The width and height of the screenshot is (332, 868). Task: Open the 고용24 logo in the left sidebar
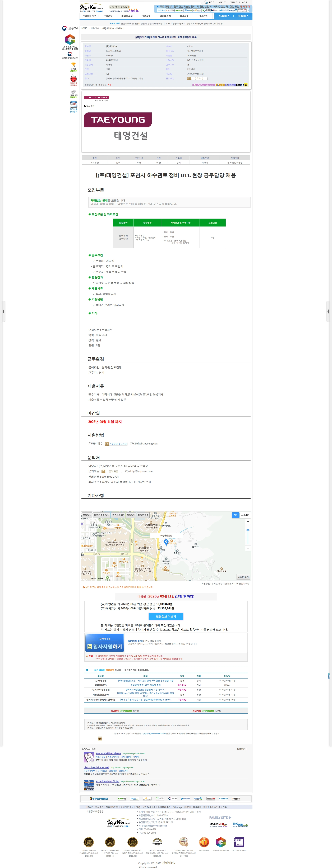[x=70, y=28]
